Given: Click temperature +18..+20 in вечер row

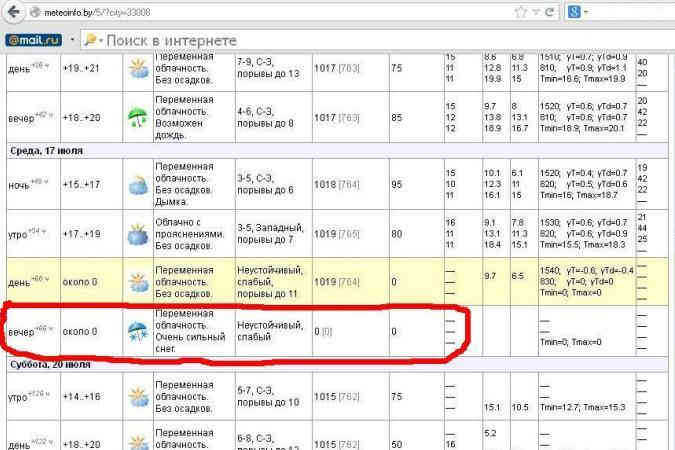Looking at the screenshot, I should click(x=81, y=118).
